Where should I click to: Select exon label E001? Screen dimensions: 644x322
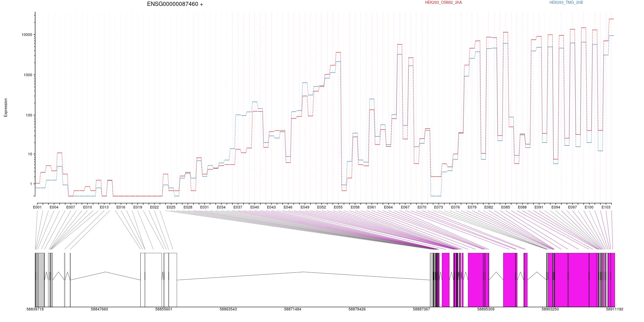(x=37, y=207)
